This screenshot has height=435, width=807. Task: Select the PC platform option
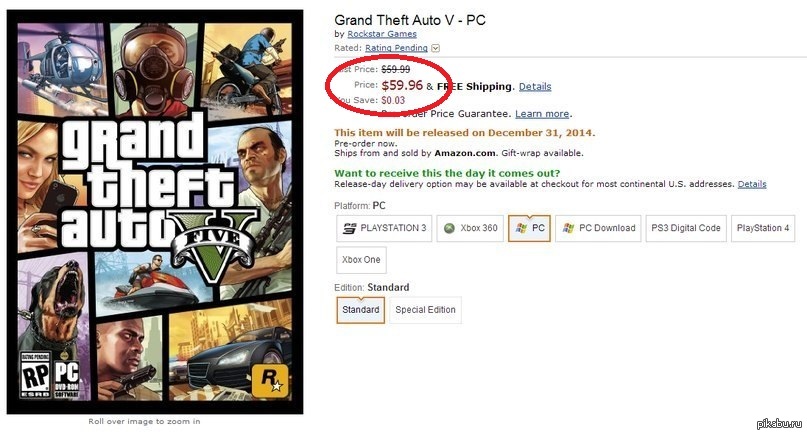tap(529, 228)
